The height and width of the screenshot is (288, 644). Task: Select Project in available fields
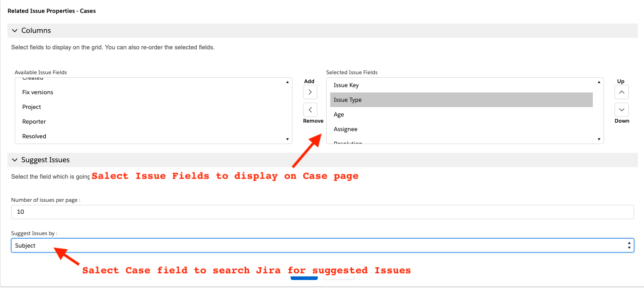pyautogui.click(x=32, y=107)
